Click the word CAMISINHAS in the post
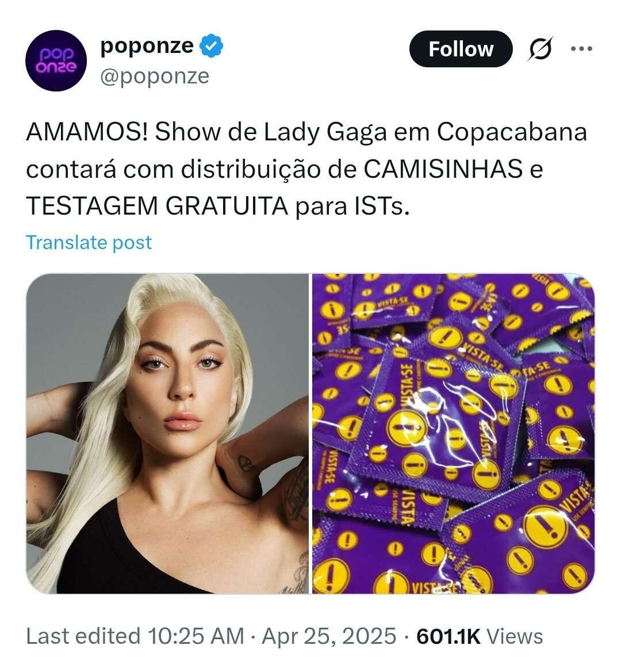Screen dimensions: 621x672 [443, 169]
